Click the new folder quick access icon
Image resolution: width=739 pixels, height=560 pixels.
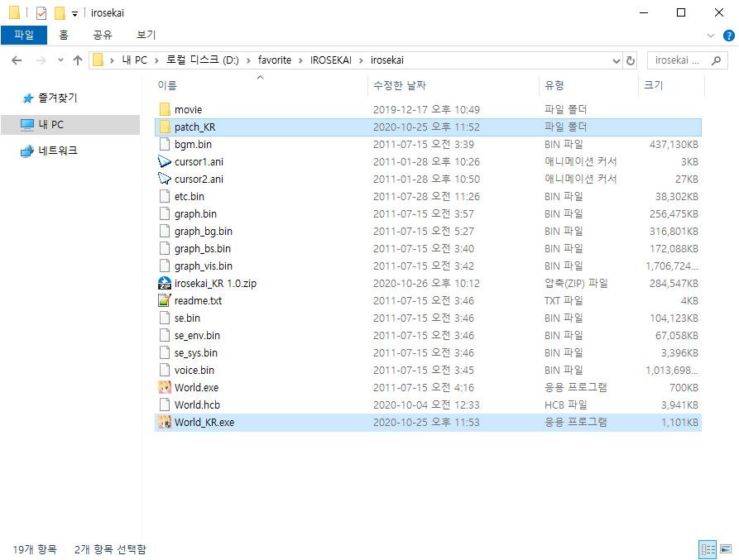point(60,12)
